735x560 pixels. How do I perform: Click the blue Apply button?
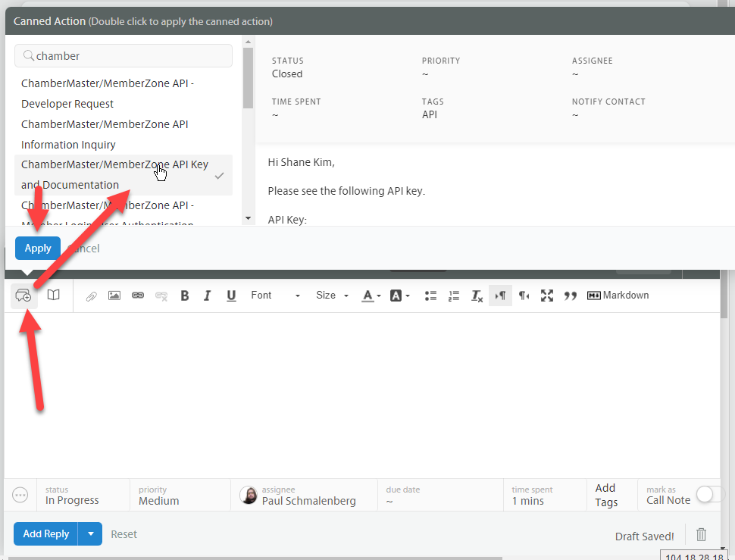(x=38, y=248)
